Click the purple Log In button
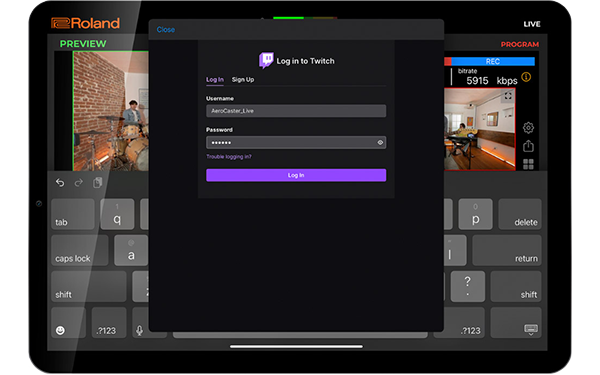 [296, 175]
